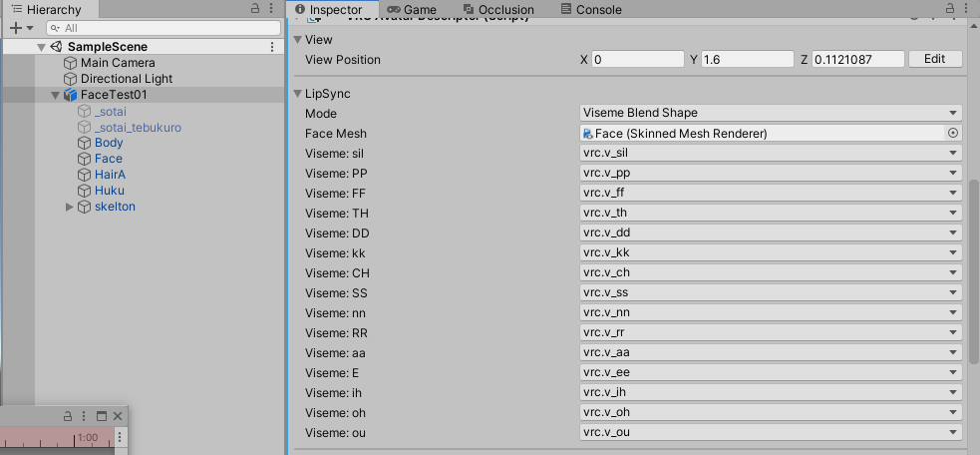Viewport: 980px width, 455px height.
Task: Switch to the Hierarchy tab
Action: 47,9
